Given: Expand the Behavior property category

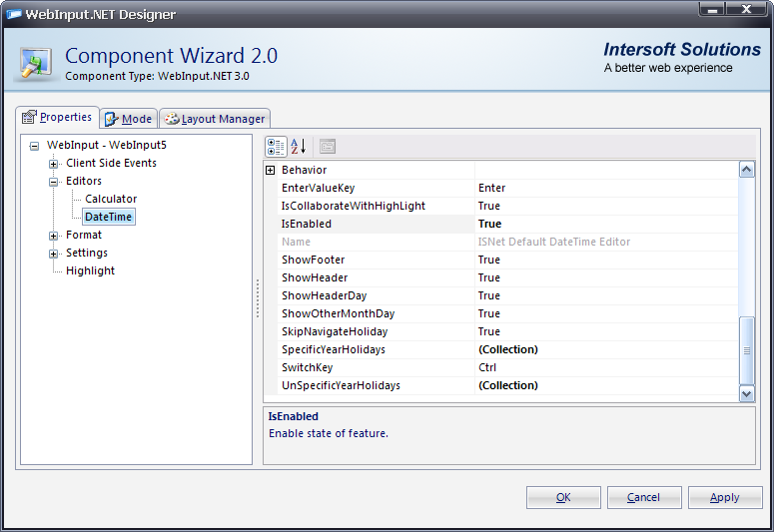Looking at the screenshot, I should pos(270,171).
